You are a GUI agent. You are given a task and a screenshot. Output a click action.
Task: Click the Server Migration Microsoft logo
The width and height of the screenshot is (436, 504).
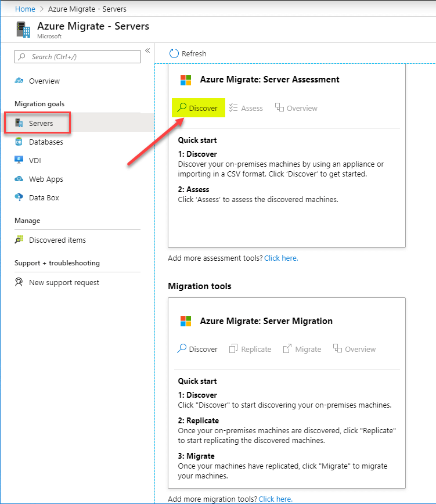[186, 321]
